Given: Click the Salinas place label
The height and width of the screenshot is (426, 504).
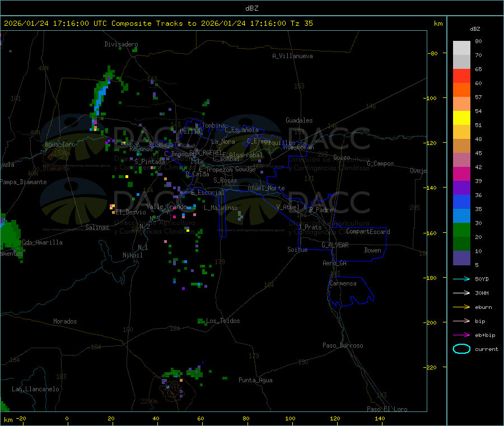Looking at the screenshot, I should click(x=97, y=227).
